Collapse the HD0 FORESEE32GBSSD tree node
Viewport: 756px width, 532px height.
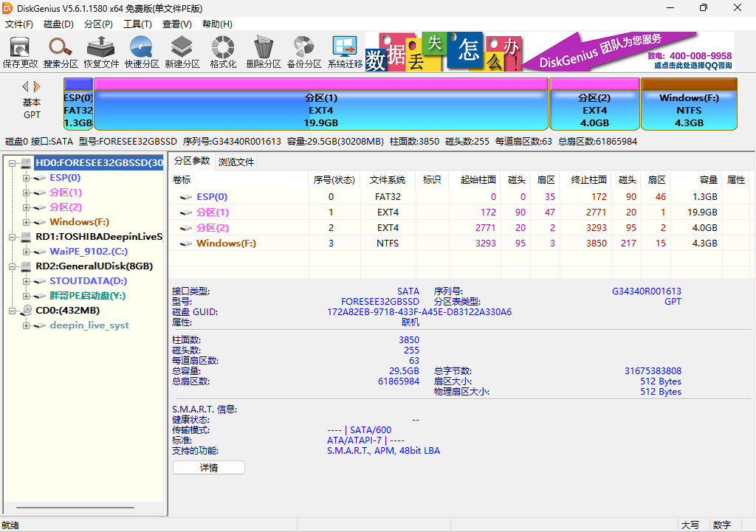12,163
